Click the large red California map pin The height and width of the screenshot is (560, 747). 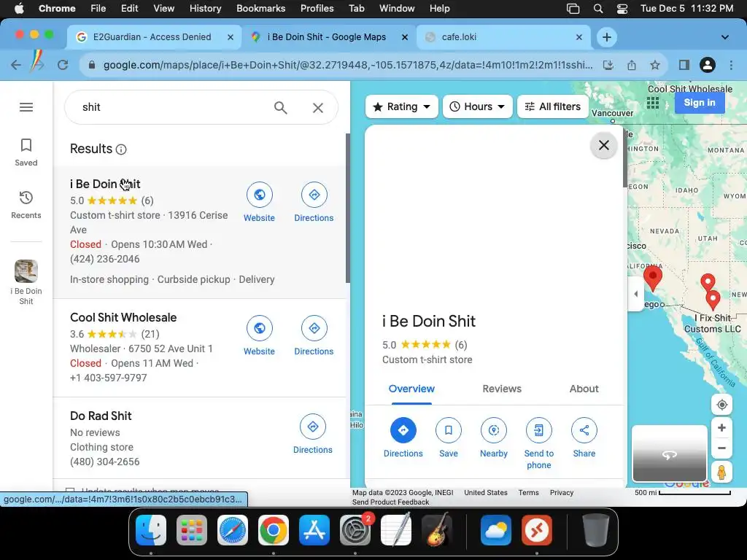tap(653, 279)
